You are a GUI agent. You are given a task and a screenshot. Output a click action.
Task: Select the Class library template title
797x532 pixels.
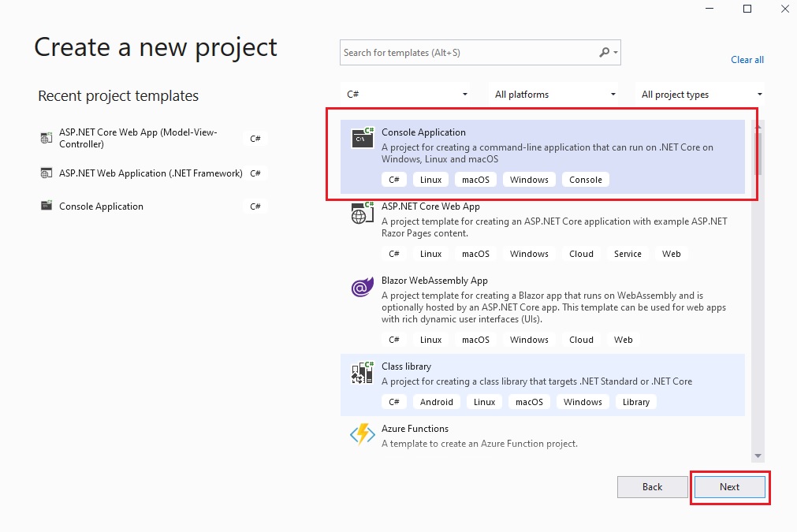click(x=406, y=366)
